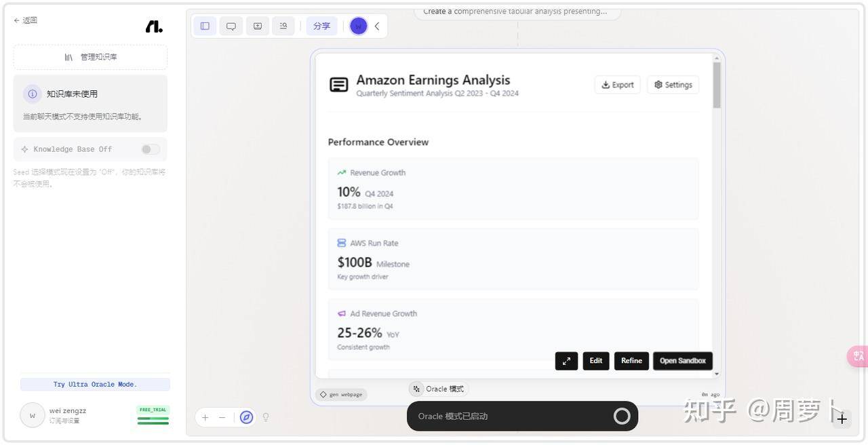This screenshot has width=868, height=445.
Task: Click Try Ultra Oracle Mode banner
Action: [95, 385]
